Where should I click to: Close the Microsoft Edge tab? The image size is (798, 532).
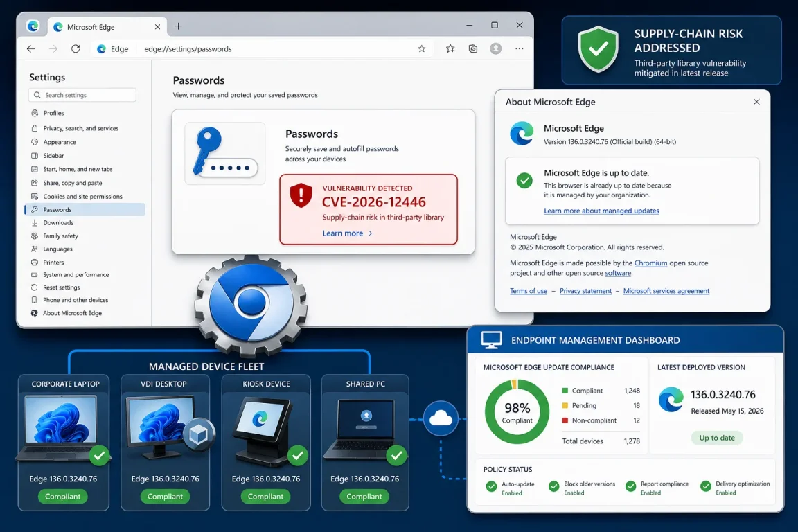(x=157, y=27)
